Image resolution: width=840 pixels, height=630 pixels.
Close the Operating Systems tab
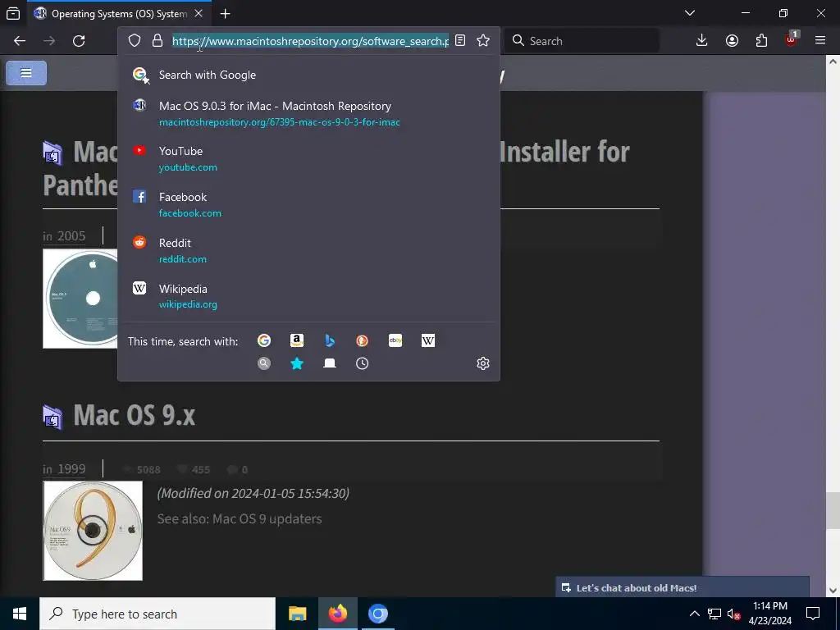click(199, 13)
